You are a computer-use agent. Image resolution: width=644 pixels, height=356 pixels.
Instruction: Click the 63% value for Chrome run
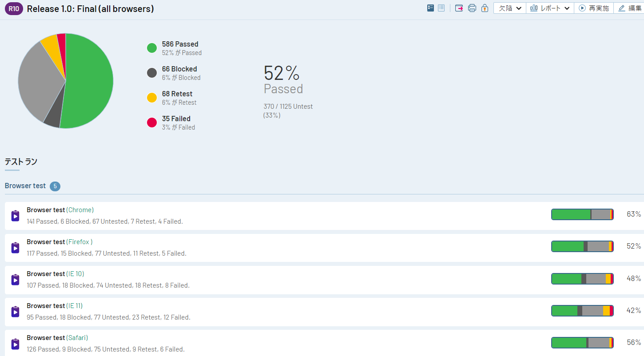[634, 214]
